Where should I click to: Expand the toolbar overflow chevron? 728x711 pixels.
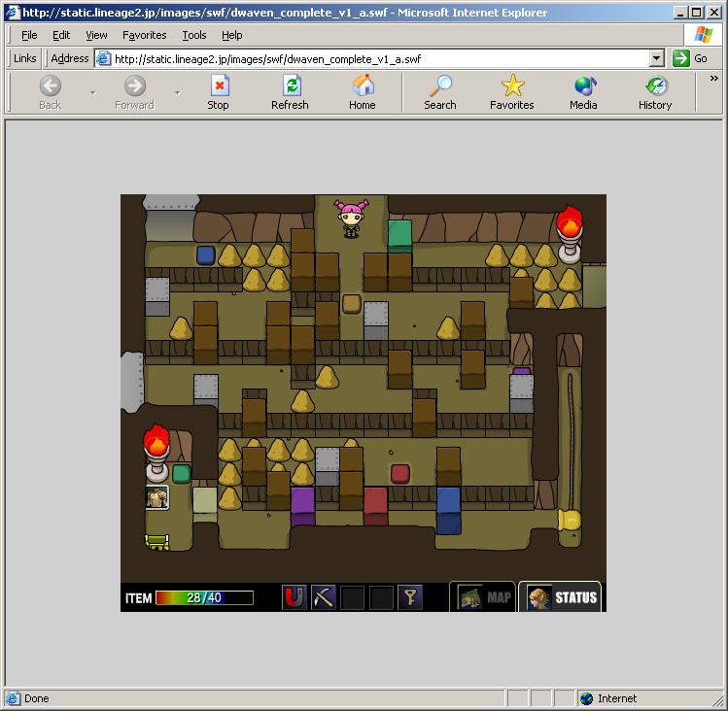tap(714, 79)
